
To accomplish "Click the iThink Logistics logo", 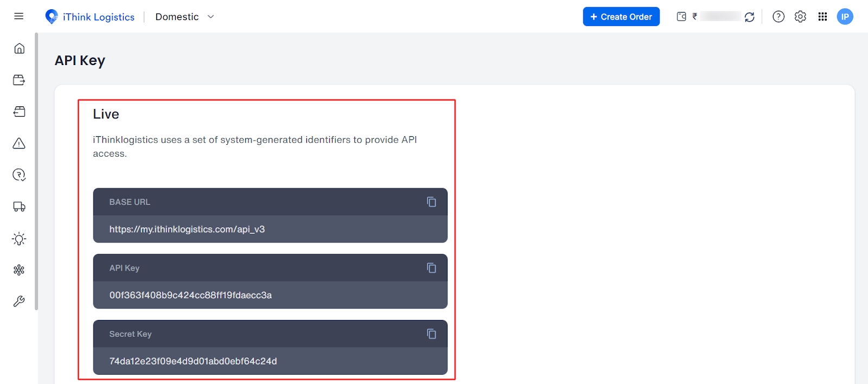I will click(90, 17).
